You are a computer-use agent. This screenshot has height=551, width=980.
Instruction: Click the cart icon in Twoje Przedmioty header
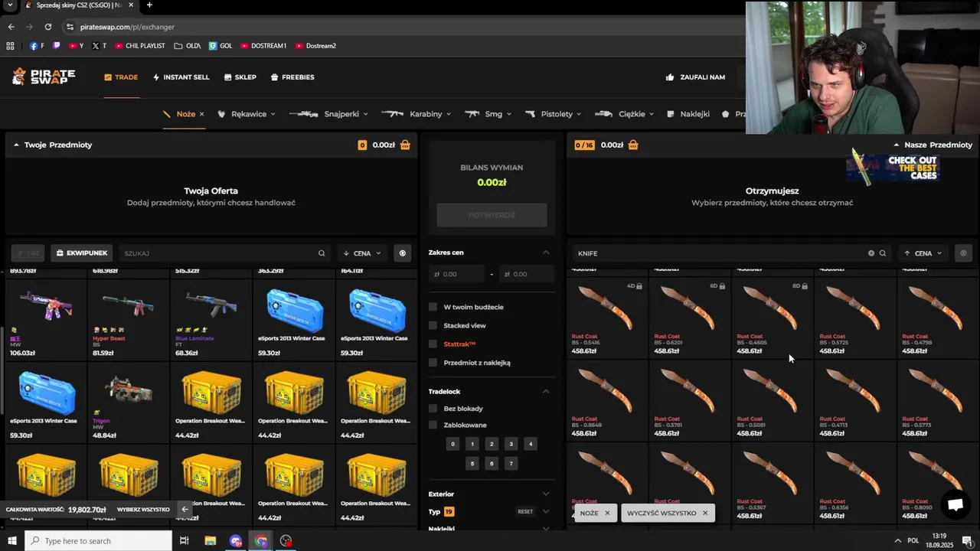[405, 145]
